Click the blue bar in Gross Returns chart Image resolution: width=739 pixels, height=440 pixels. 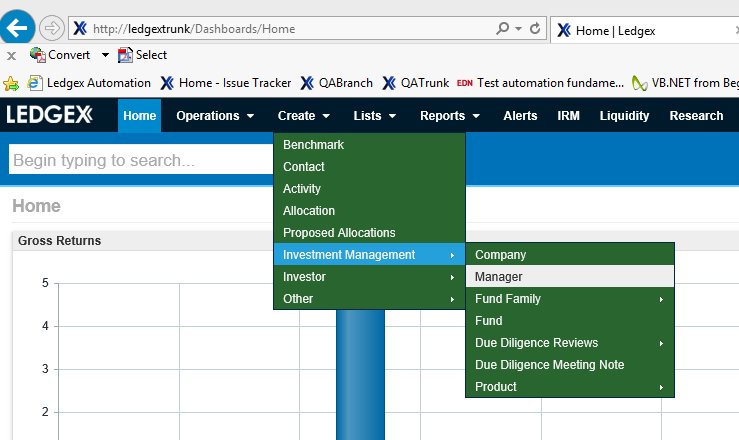(x=361, y=375)
